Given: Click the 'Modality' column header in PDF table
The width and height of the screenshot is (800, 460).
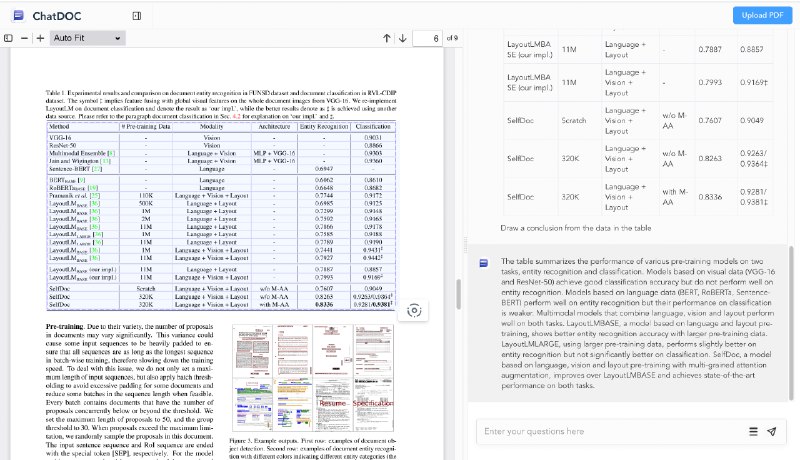Looking at the screenshot, I should coord(211,126).
